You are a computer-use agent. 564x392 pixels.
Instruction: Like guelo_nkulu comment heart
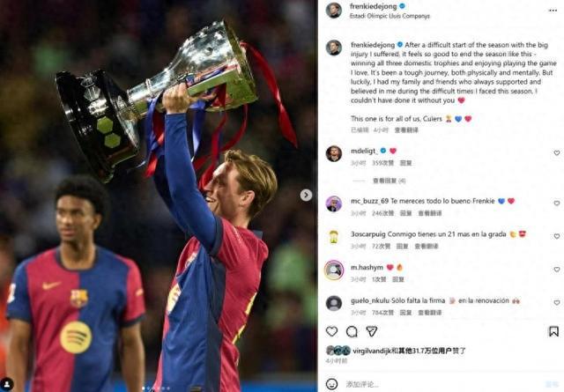point(556,302)
